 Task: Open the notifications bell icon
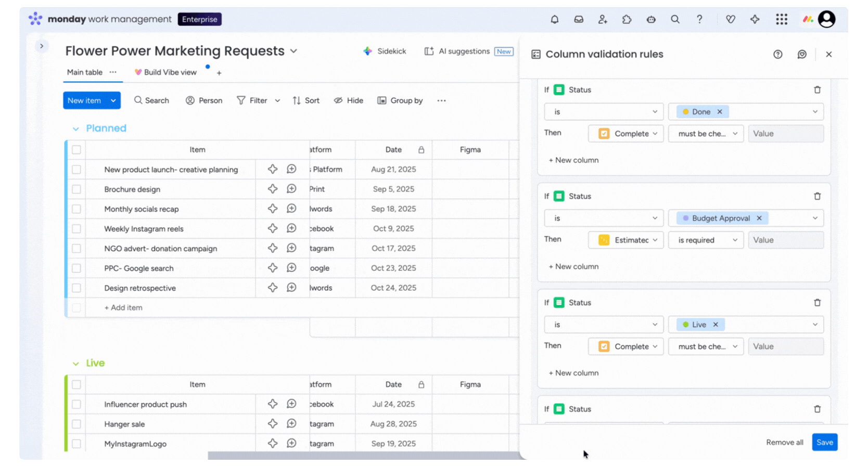(555, 19)
